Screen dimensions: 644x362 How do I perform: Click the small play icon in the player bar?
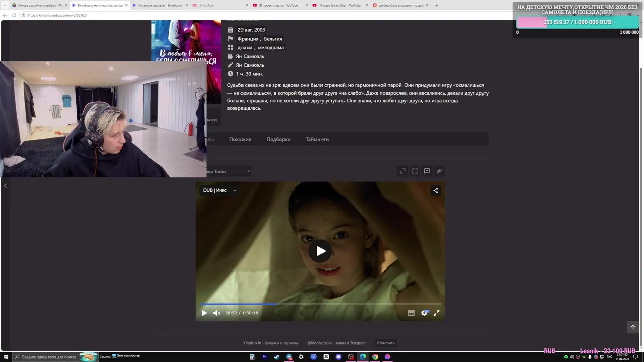pos(204,313)
